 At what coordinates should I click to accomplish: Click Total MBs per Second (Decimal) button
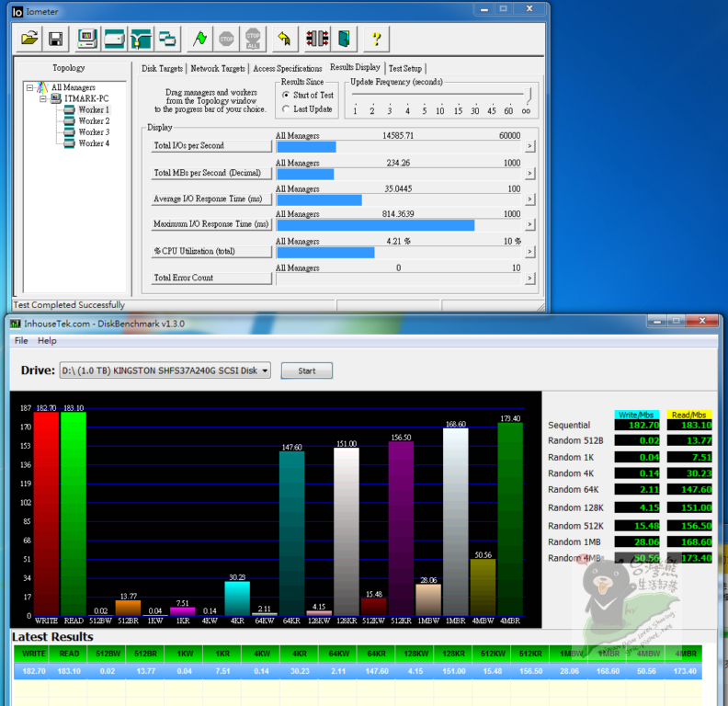pos(211,173)
